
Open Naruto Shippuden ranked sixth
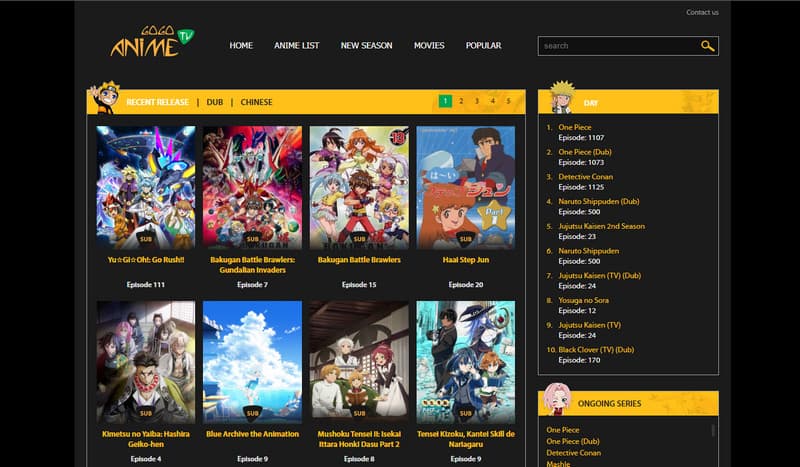(x=588, y=251)
